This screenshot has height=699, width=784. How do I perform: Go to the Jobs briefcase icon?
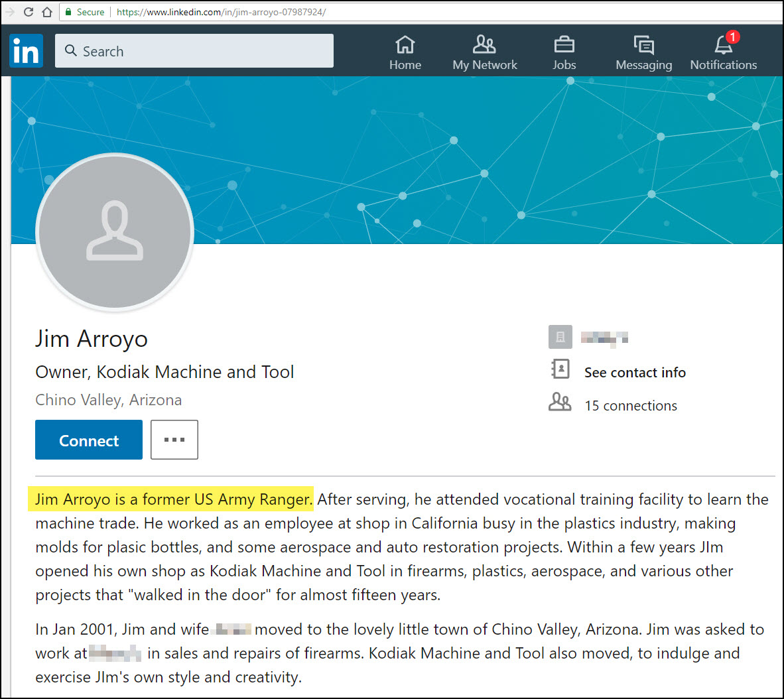tap(564, 44)
